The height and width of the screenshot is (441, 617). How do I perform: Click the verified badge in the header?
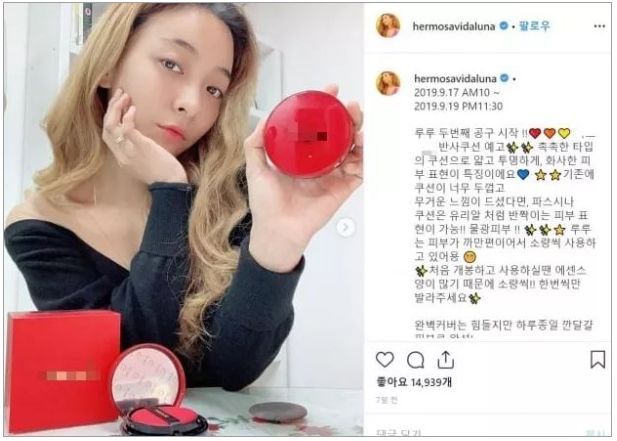coord(503,26)
